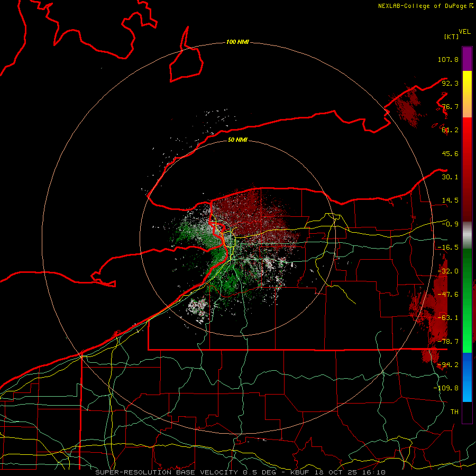Click the blue segment of velocity color bar
The width and height of the screenshot is (476, 476).
(467, 377)
